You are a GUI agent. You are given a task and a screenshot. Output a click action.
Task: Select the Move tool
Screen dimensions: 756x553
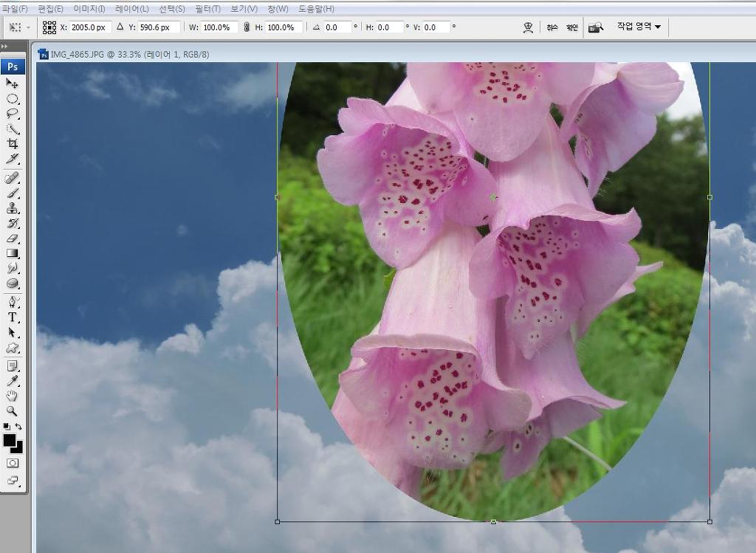(12, 83)
